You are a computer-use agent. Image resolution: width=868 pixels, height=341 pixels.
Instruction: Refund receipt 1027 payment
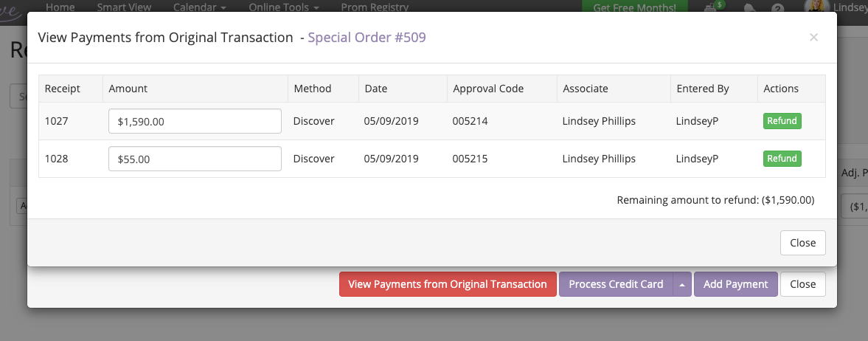(x=782, y=121)
